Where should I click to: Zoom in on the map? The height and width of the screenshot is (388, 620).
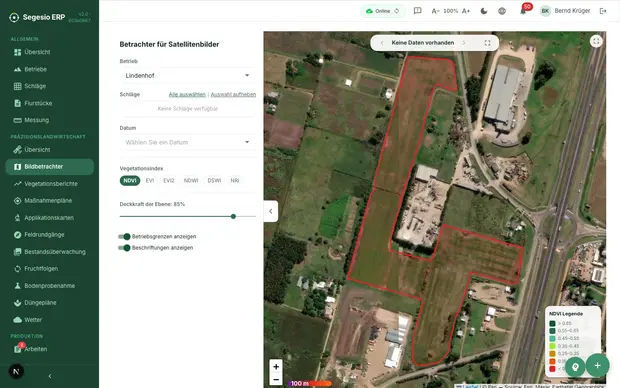coord(276,366)
